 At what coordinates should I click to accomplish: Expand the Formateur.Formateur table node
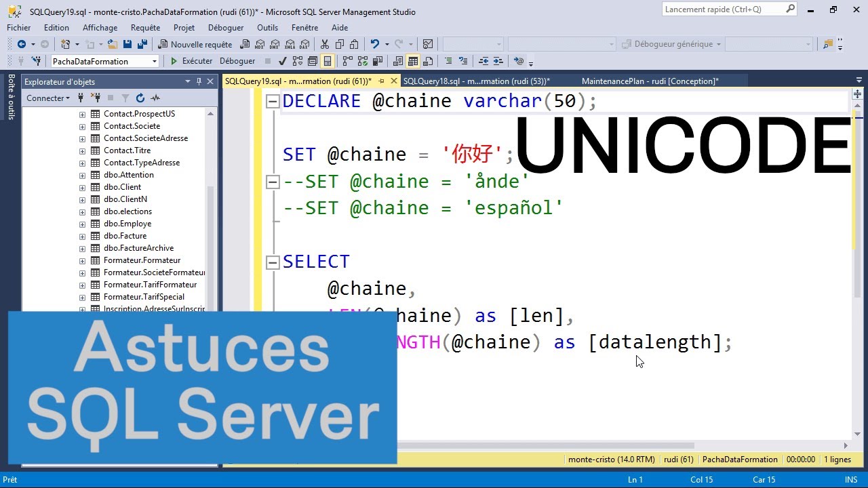pyautogui.click(x=83, y=260)
